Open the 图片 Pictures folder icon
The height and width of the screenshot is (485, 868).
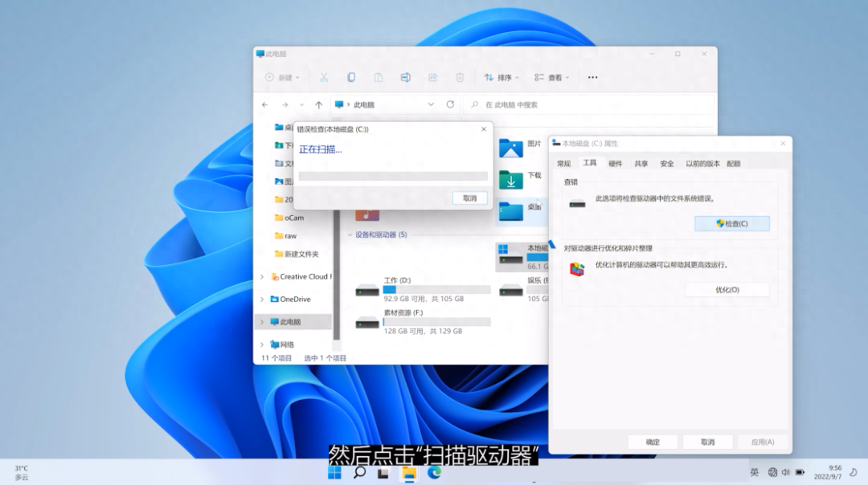tap(510, 147)
